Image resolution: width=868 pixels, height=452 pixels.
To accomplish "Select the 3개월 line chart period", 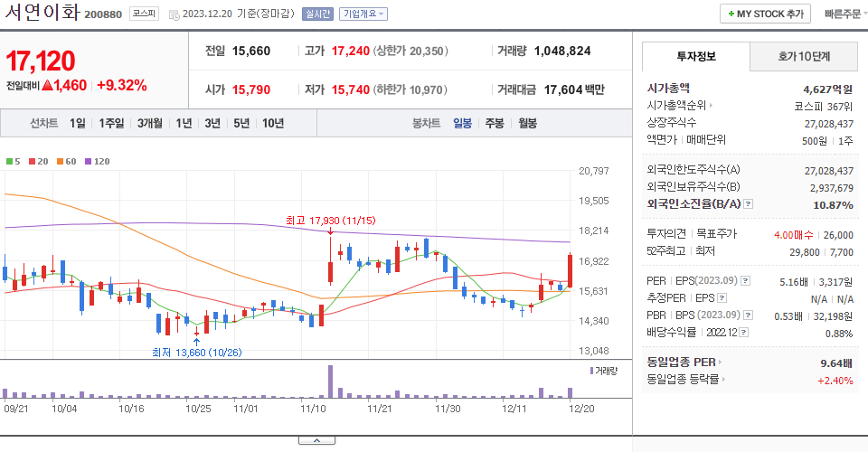I will 149,123.
